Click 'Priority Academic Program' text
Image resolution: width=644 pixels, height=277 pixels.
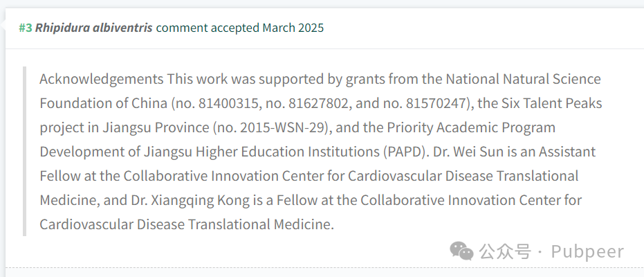click(x=471, y=127)
